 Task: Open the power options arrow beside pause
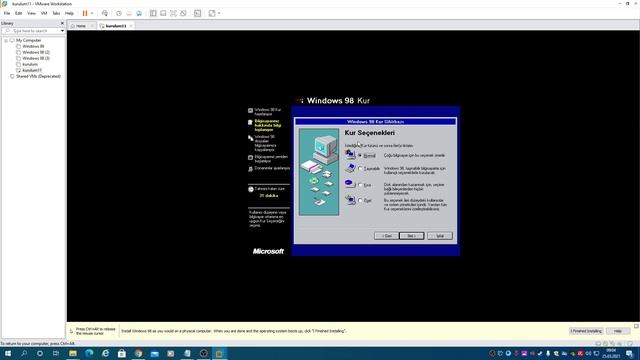[92, 13]
